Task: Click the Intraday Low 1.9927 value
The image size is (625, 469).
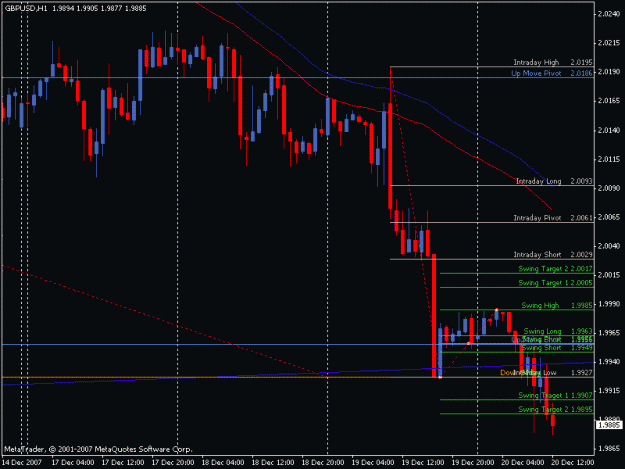Action: (x=581, y=373)
